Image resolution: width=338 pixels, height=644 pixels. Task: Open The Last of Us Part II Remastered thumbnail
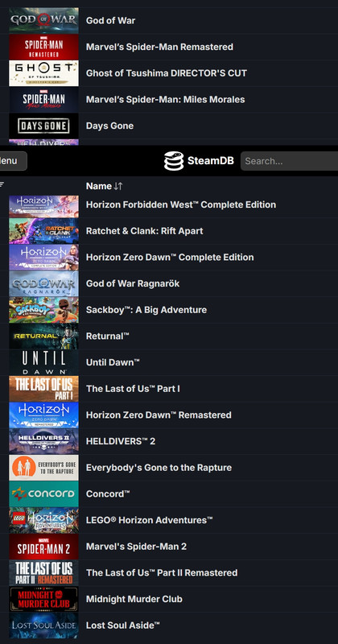43,572
